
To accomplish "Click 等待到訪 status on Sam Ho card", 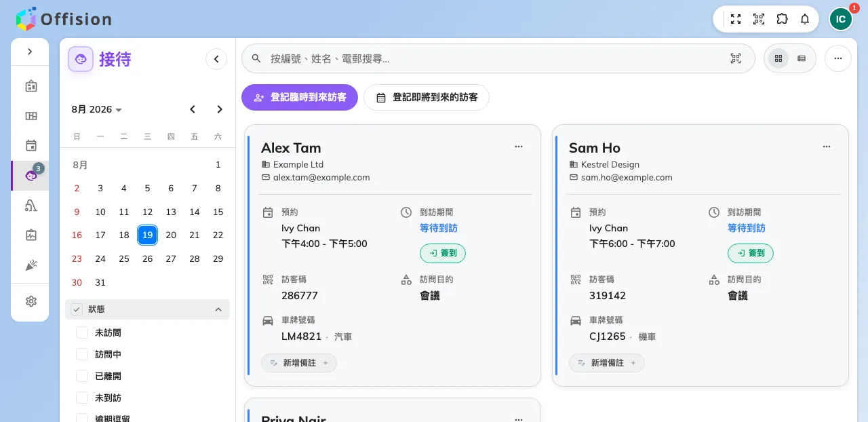I will coord(747,228).
